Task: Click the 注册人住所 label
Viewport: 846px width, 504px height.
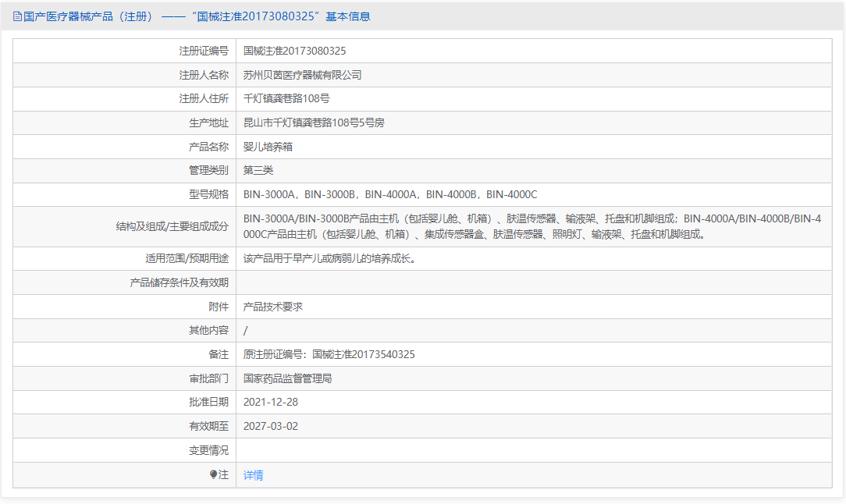Action: 204,99
